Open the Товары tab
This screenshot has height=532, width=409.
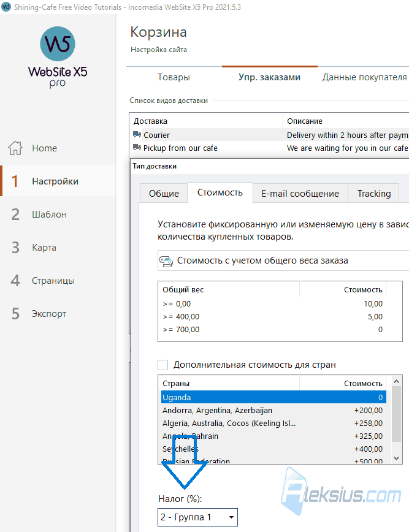(x=174, y=77)
